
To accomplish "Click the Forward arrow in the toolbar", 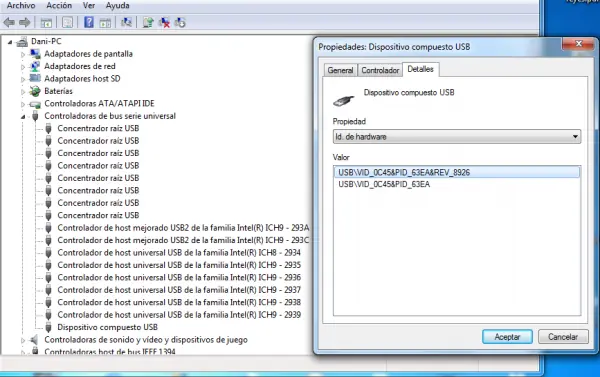I will 24,23.
